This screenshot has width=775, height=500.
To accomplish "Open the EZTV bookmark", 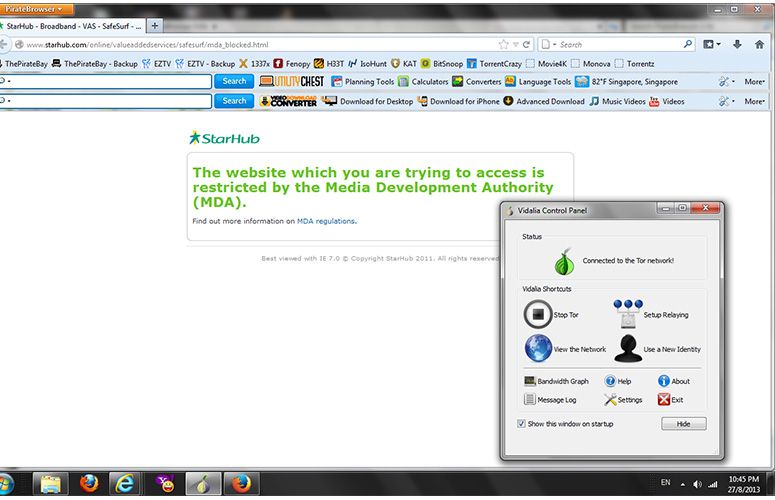I will pyautogui.click(x=156, y=64).
